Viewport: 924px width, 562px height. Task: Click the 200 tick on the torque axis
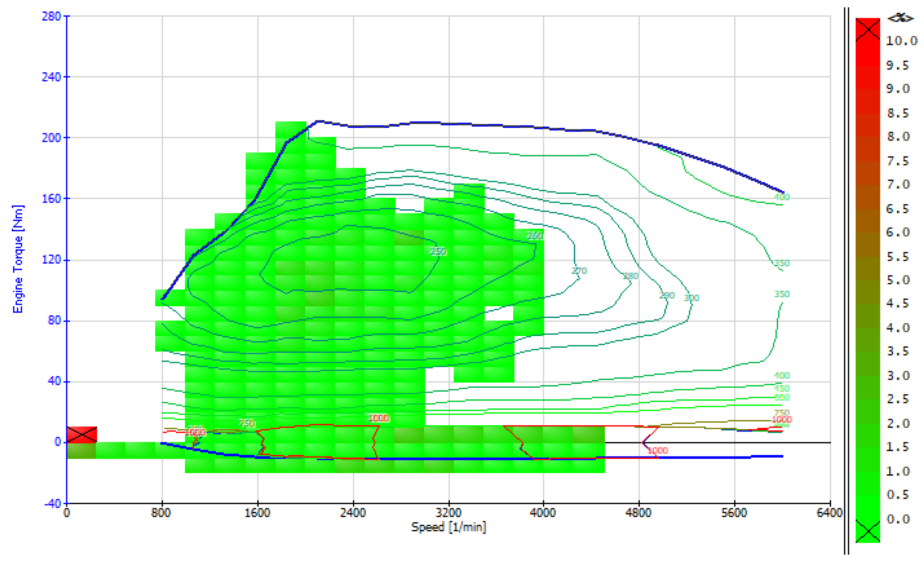coord(51,138)
